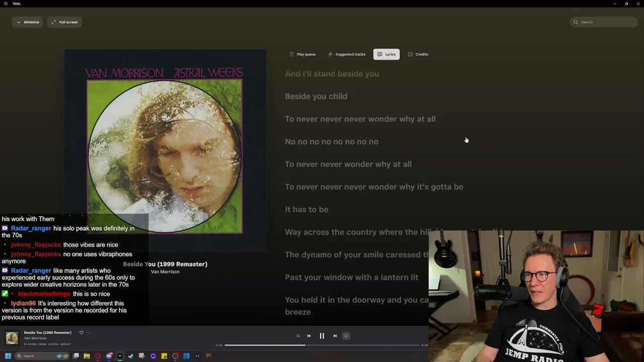
Task: Skip to the previous track
Action: point(309,336)
